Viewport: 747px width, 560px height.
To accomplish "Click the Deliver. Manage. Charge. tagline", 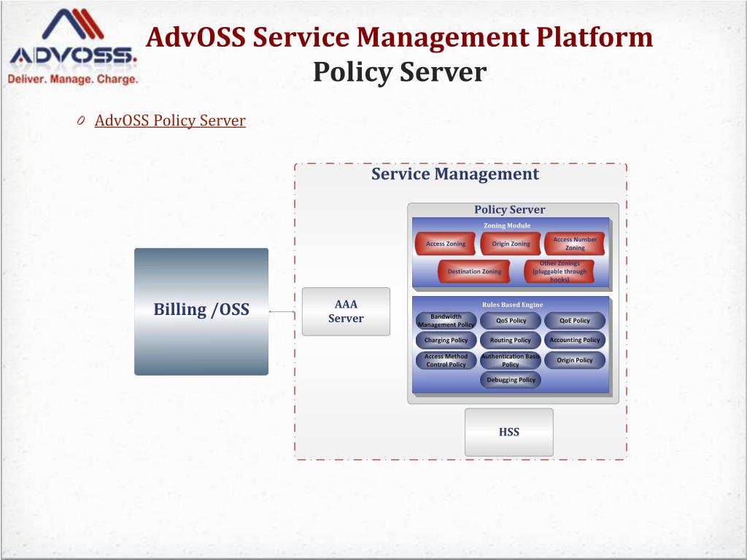I will (73, 79).
